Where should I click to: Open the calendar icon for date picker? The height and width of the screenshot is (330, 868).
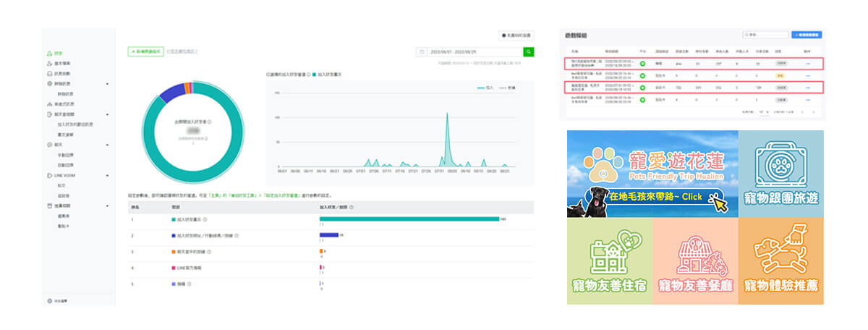click(422, 52)
